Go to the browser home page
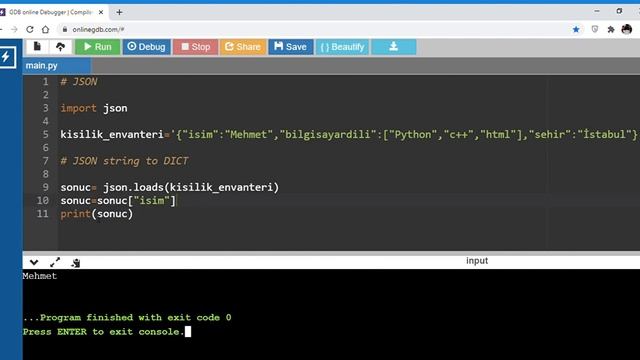 pos(45,29)
